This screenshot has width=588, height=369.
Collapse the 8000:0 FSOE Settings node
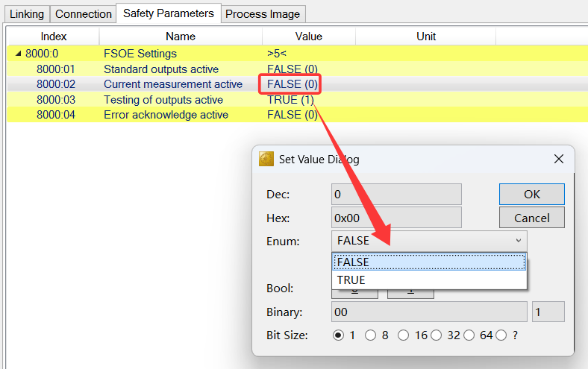tap(18, 54)
